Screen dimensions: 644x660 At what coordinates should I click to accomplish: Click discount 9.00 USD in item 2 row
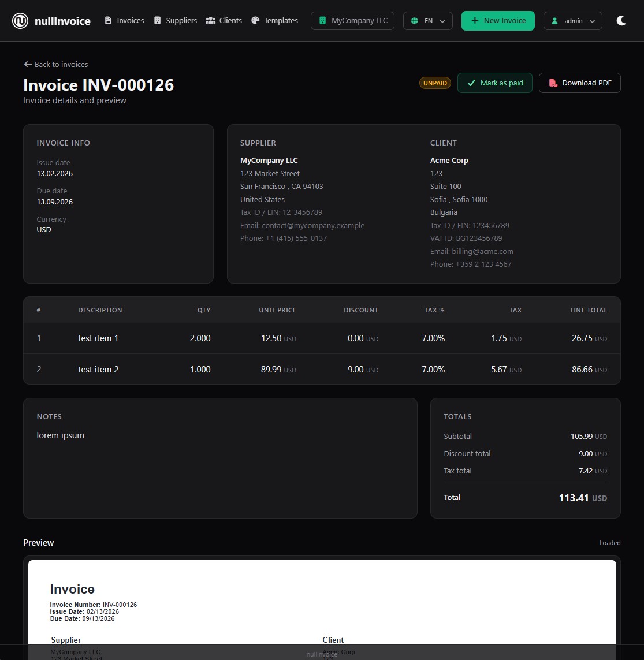363,369
